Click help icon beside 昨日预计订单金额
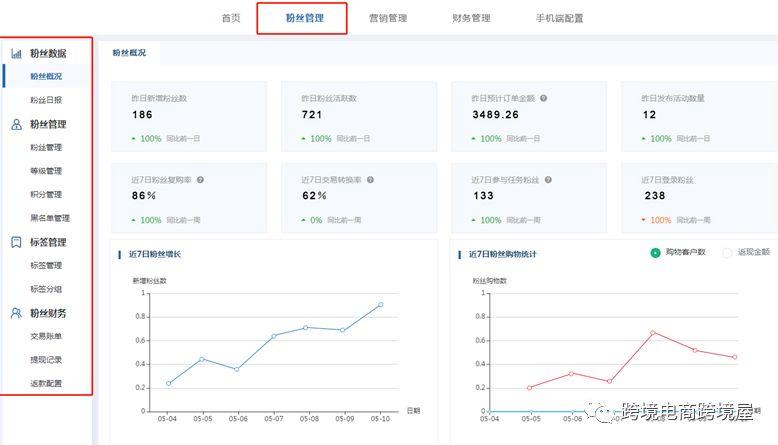Viewport: 778px width, 445px height. [x=544, y=98]
